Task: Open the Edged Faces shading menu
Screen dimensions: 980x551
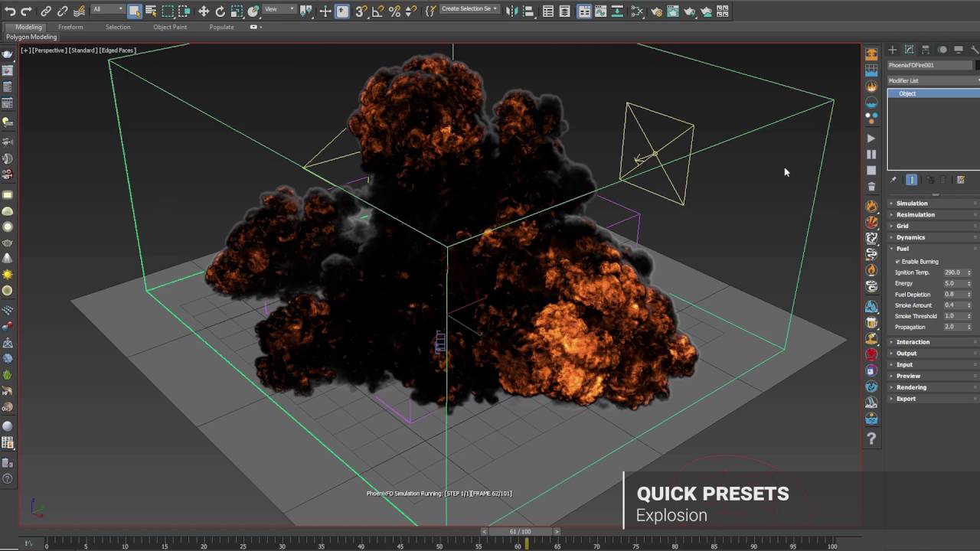Action: 117,51
